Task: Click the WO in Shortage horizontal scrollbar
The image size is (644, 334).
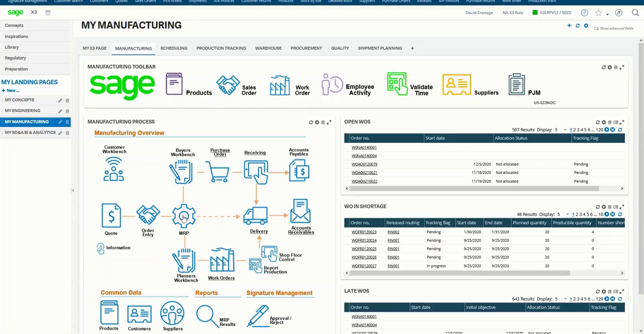Action: 459,274
